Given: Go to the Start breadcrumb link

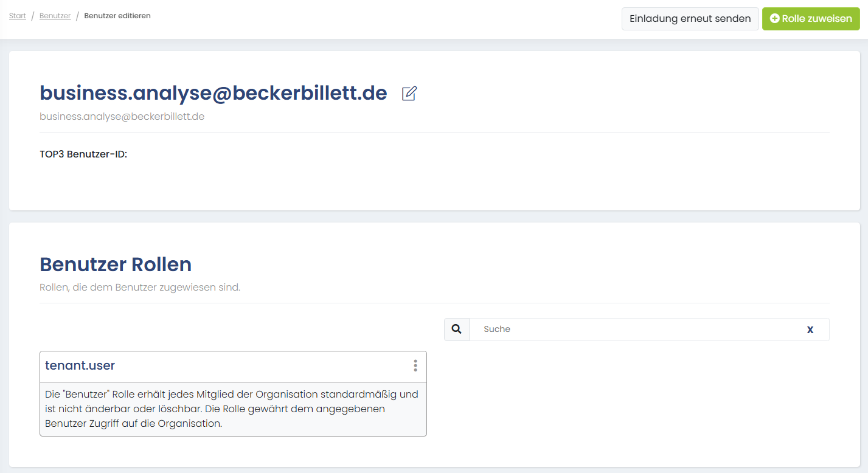Looking at the screenshot, I should [x=18, y=16].
